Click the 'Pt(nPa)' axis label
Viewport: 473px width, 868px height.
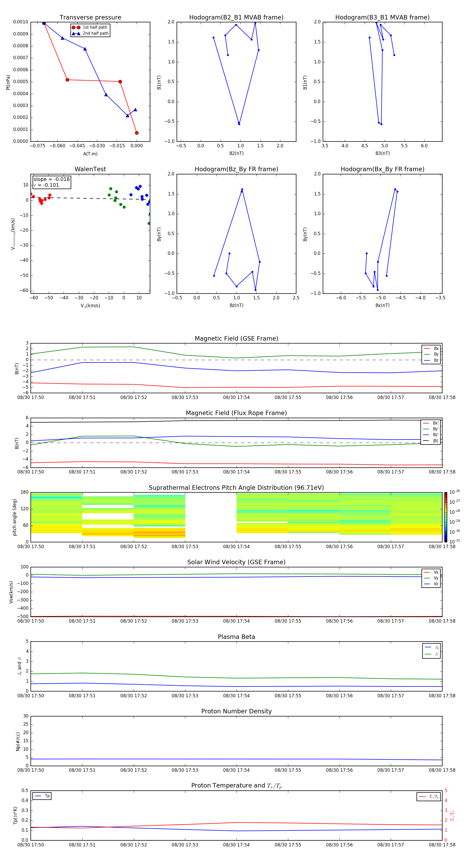click(8, 82)
